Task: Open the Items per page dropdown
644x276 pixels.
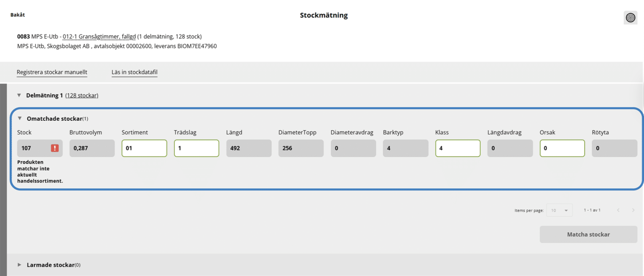Action: (559, 210)
